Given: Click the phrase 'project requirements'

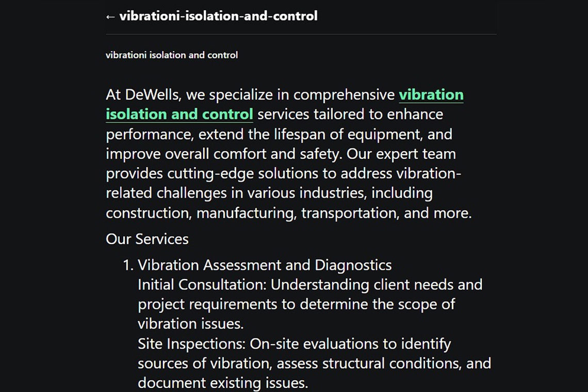Looking at the screenshot, I should tap(208, 304).
